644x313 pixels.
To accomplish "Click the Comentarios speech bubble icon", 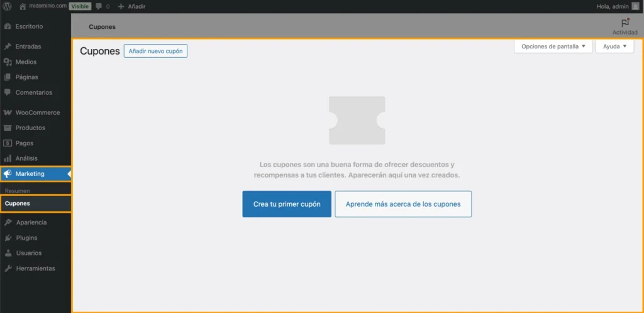I will pos(7,92).
